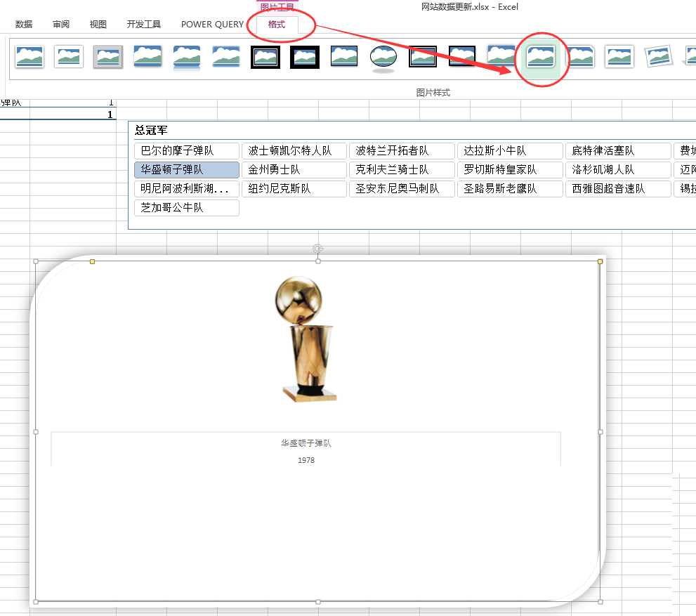The image size is (696, 616).
Task: Filter slicer by 金州勇士队
Action: click(294, 170)
